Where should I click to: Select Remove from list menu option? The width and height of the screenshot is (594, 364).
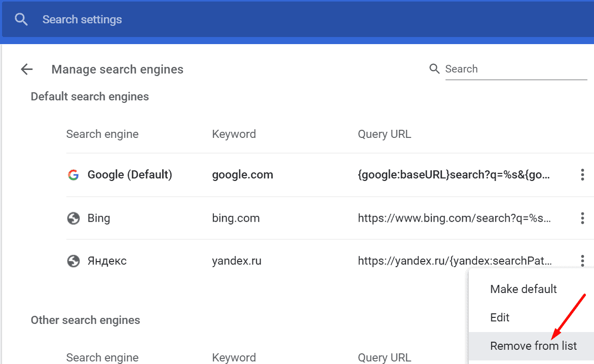point(533,346)
